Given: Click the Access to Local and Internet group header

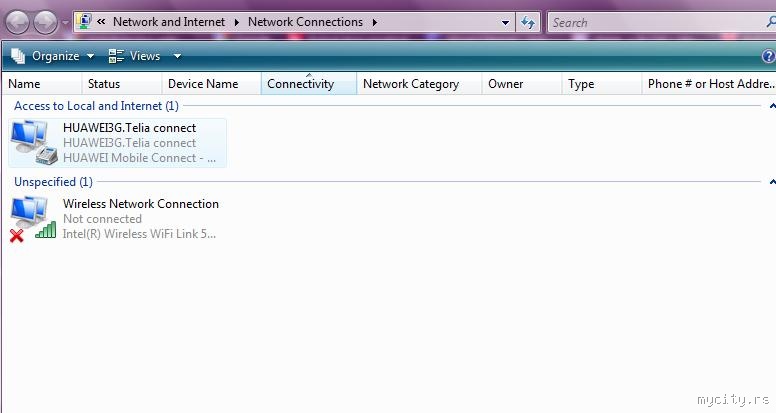Looking at the screenshot, I should point(97,106).
